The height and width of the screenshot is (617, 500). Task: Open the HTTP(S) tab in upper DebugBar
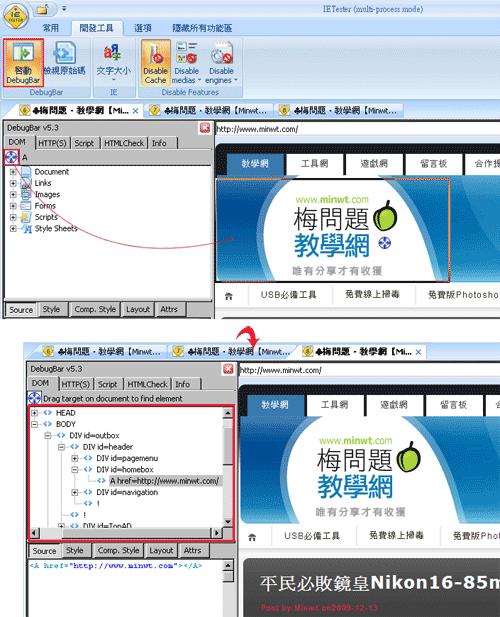pos(52,143)
